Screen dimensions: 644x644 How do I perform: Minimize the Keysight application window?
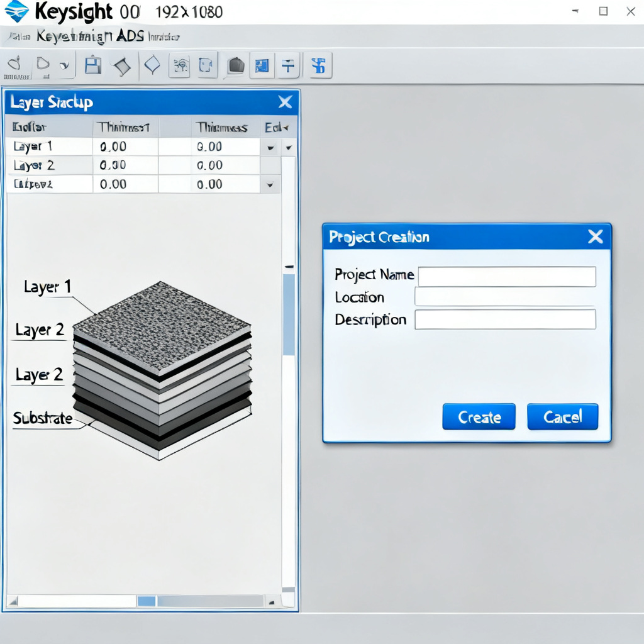(575, 11)
